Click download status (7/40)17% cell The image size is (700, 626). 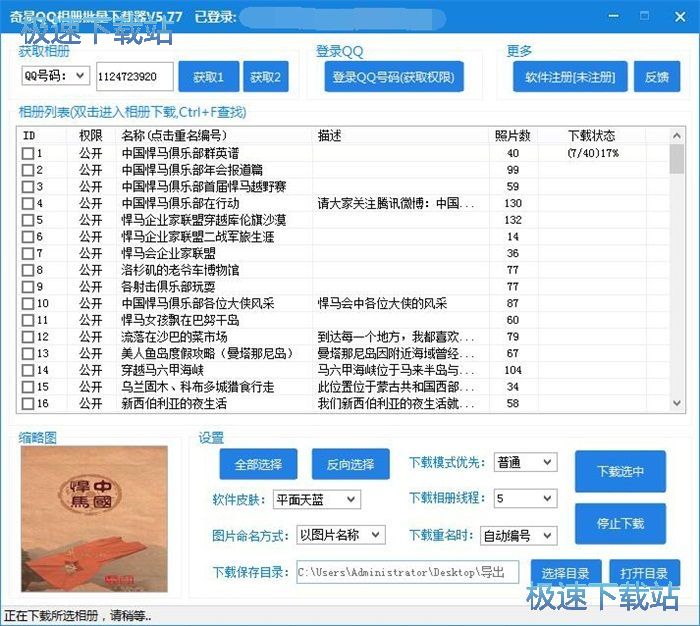593,154
